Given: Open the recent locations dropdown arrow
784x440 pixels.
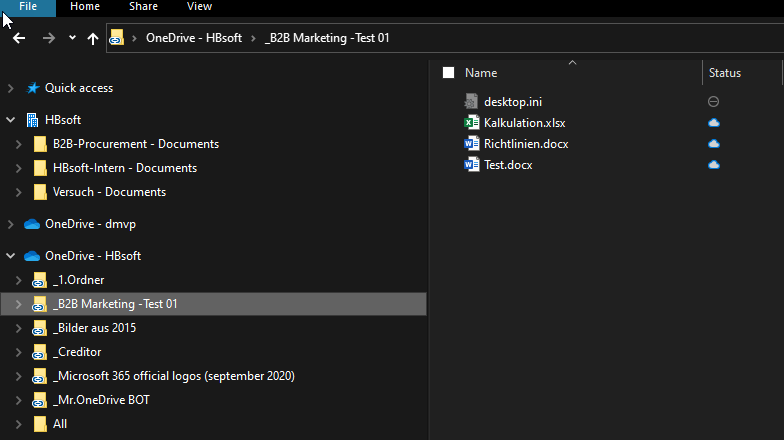Looking at the screenshot, I should click(x=72, y=38).
